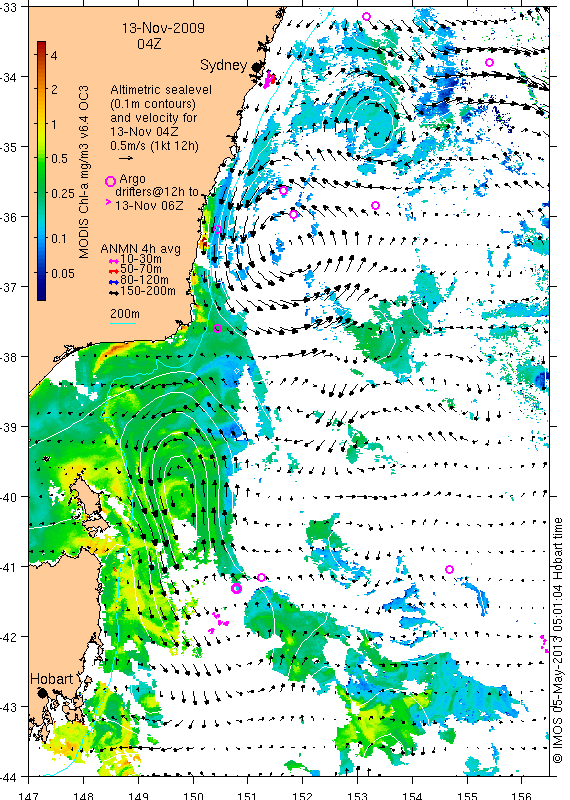Viewport: 570px width, 800px height.
Task: Click the Argo circle near 150.4°E, 37.6°S
Action: click(x=217, y=328)
